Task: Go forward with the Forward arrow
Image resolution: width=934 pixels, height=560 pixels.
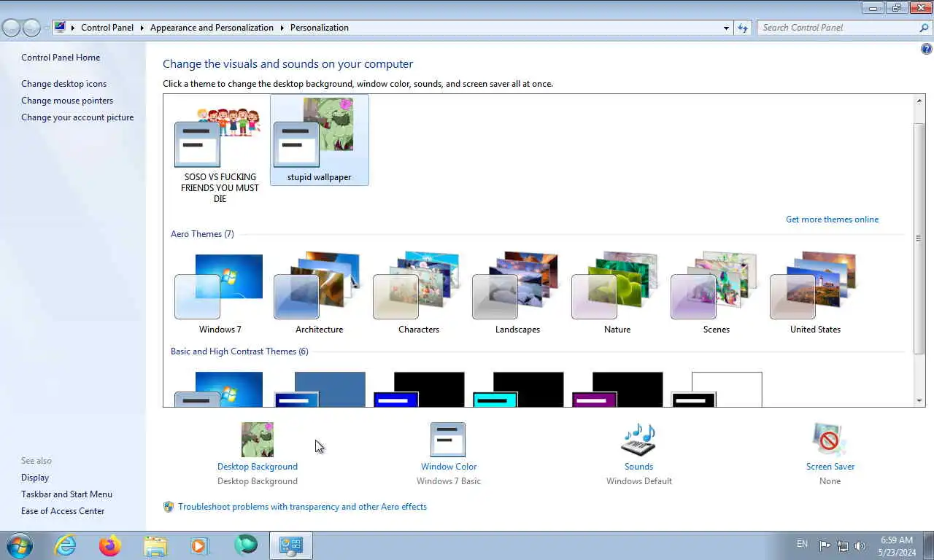Action: pos(31,28)
